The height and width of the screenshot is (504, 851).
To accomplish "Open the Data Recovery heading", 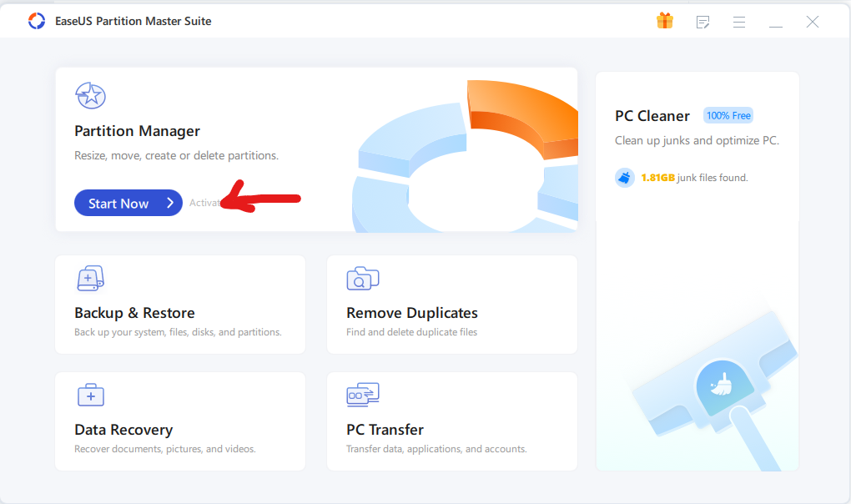I will tap(123, 430).
